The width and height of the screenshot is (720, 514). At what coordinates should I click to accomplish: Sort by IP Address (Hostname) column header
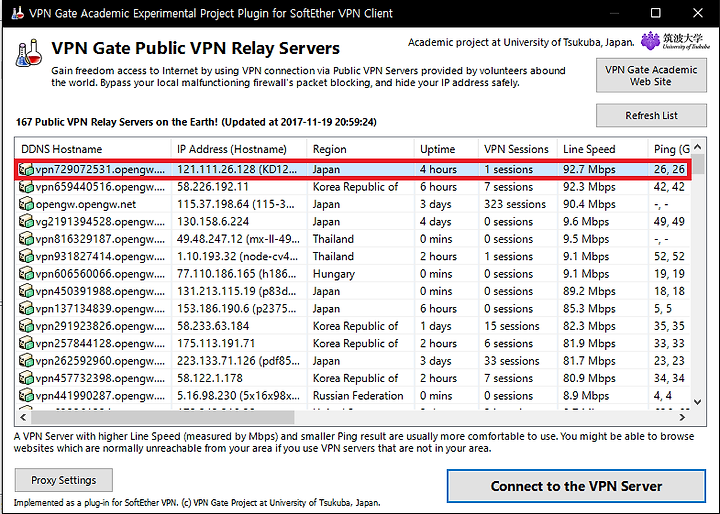coord(239,149)
